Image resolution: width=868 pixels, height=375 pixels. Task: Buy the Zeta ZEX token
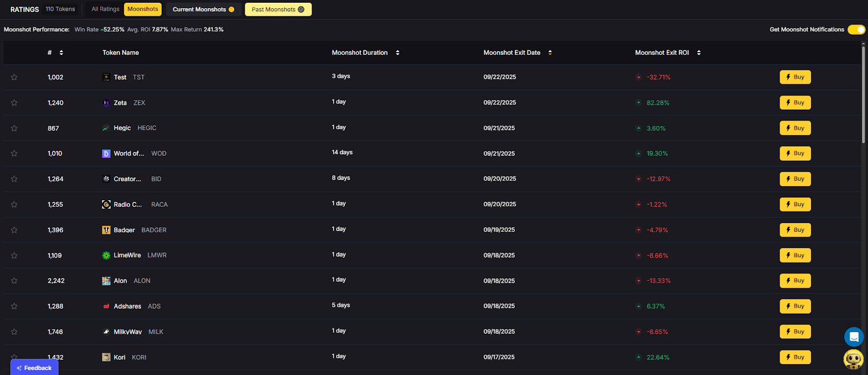(x=795, y=103)
